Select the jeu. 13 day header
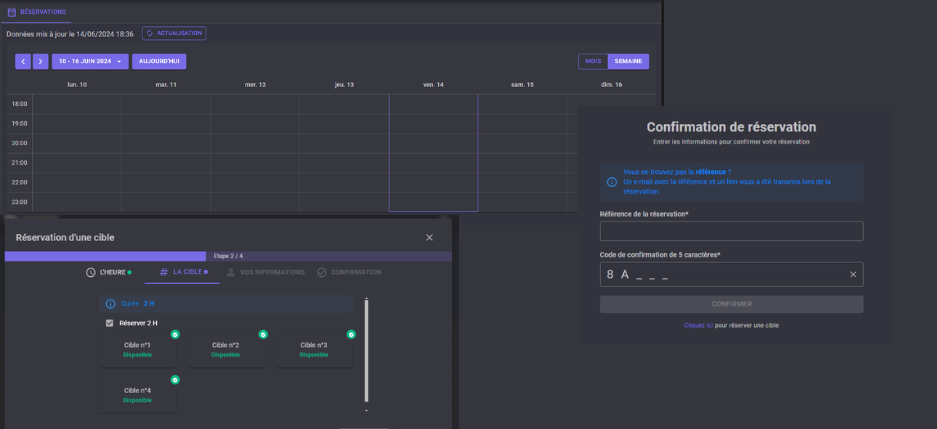937x429 pixels. click(x=344, y=85)
